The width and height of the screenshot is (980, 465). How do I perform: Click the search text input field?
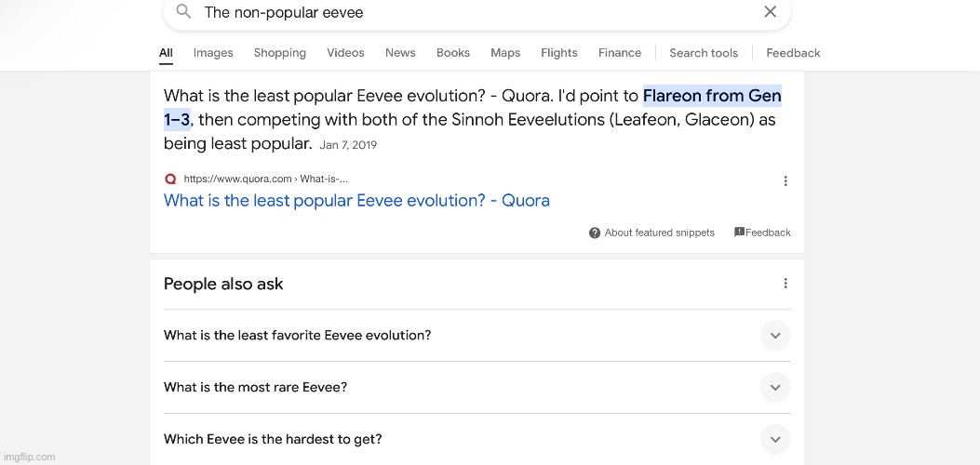click(465, 12)
